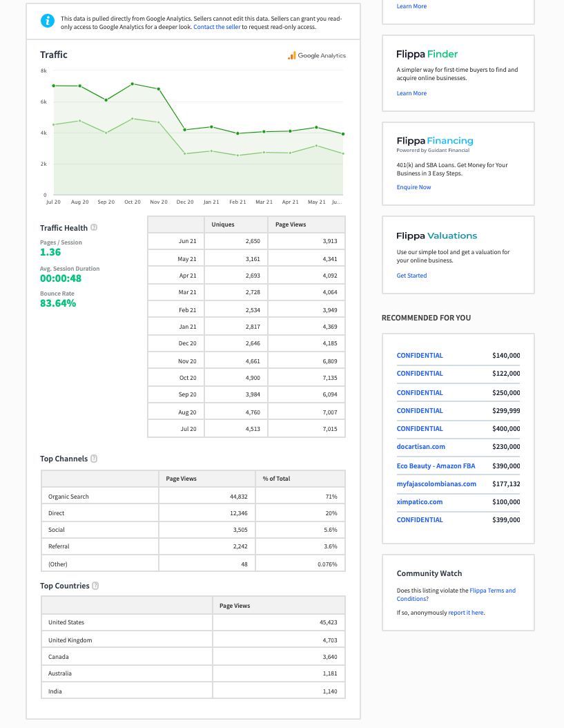Select Nov 20 uniques value 4,661
The image size is (564, 728).
253,361
